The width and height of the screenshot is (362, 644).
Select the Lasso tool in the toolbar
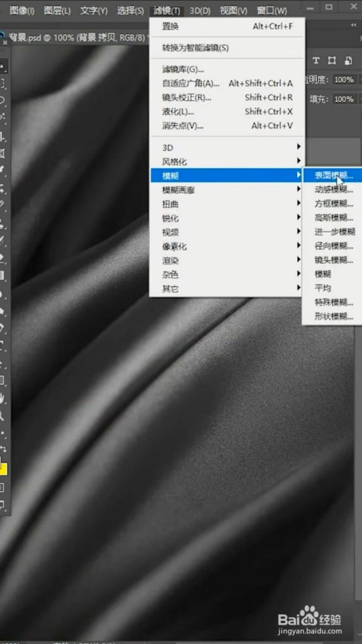click(2, 100)
